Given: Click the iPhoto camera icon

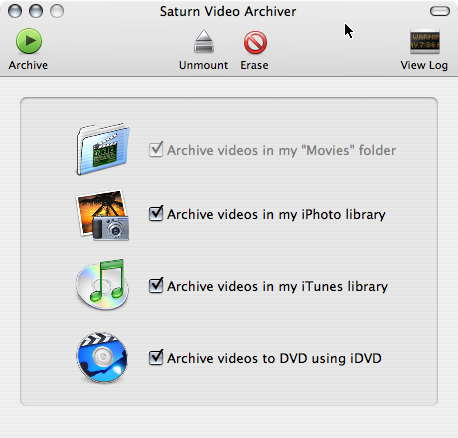Looking at the screenshot, I should click(103, 215).
